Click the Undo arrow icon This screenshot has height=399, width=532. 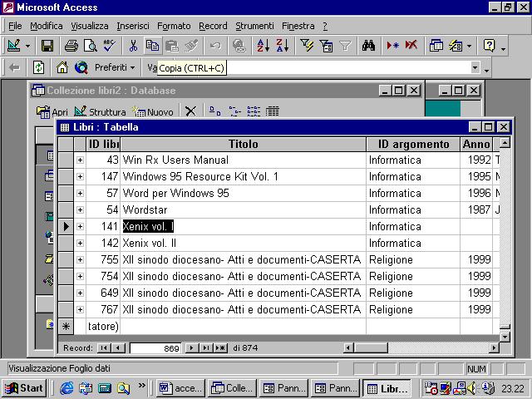(x=215, y=46)
